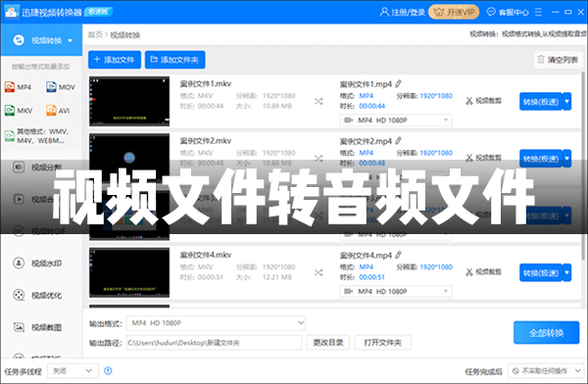Click the 全部转换 button
Viewport: 588px width, 384px height.
tap(547, 333)
